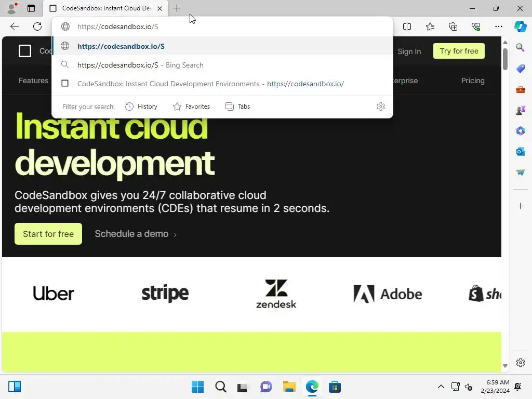This screenshot has width=532, height=399.
Task: Open Windows Start menu
Action: (x=197, y=387)
